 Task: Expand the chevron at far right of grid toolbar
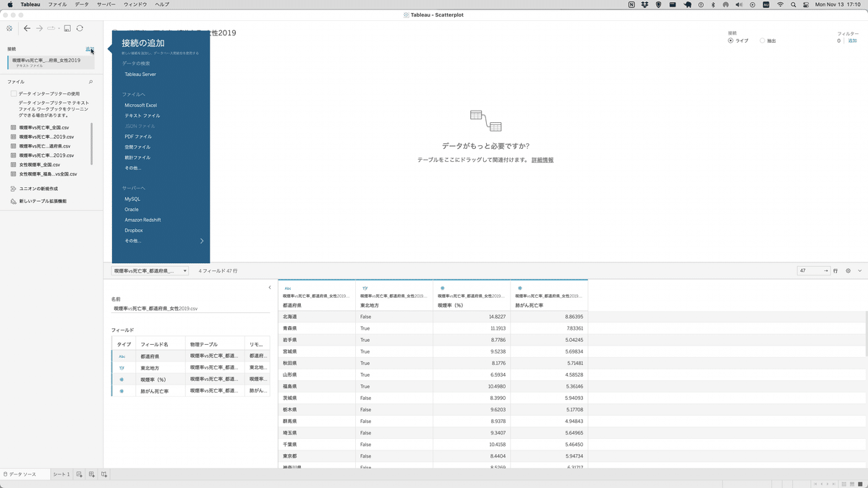tap(860, 270)
